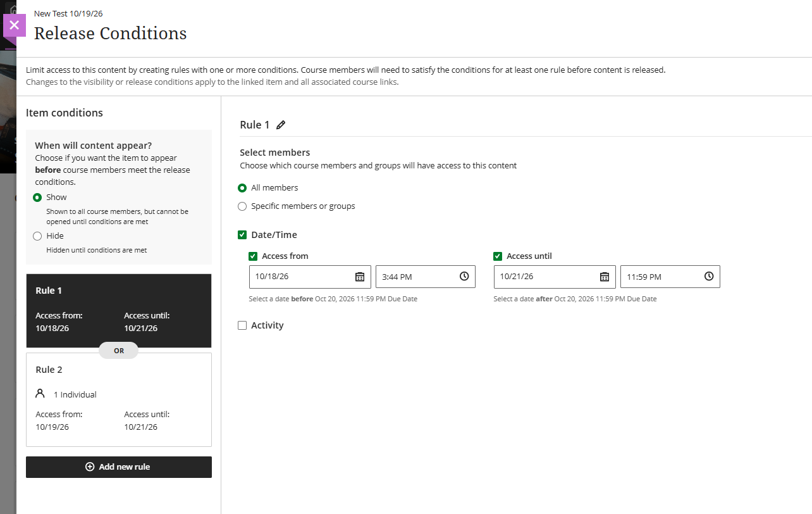Click the plus icon on Add new rule
812x514 pixels.
[x=90, y=467]
